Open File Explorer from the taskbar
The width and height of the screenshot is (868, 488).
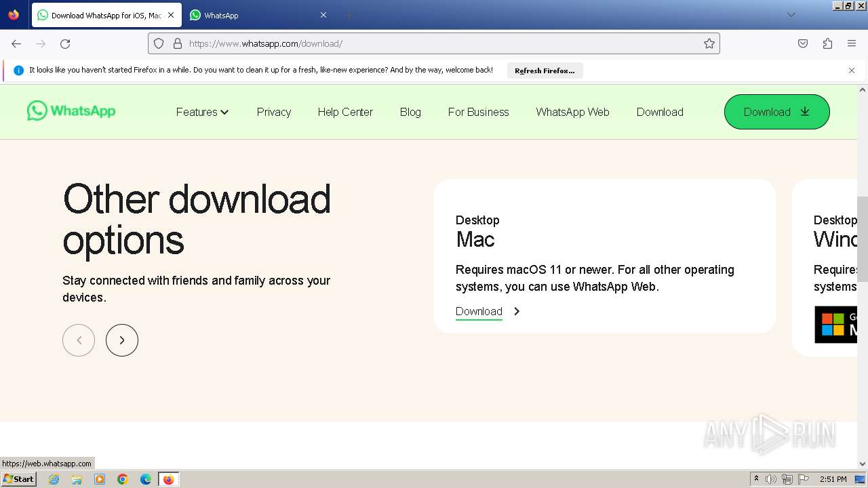pyautogui.click(x=77, y=479)
